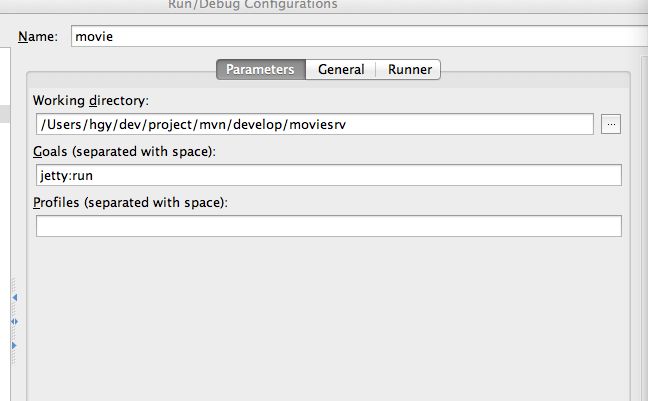This screenshot has height=401, width=648.
Task: Select the Parameters tab
Action: tap(261, 69)
